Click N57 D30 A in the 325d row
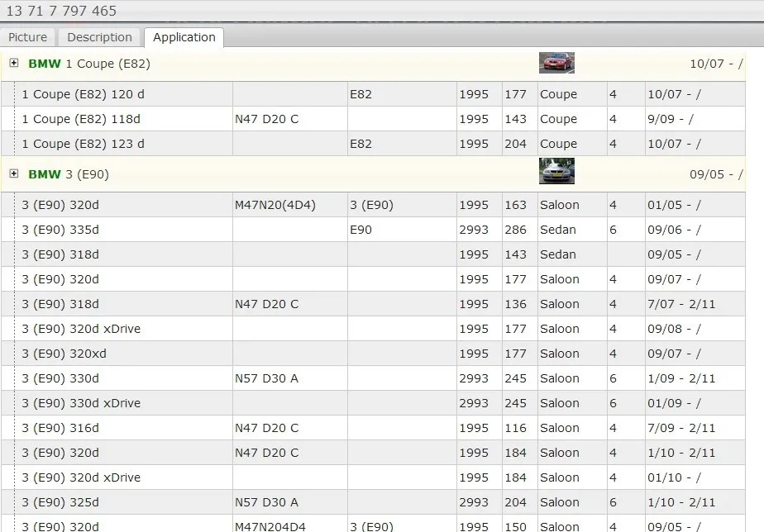This screenshot has height=532, width=764. click(x=266, y=502)
